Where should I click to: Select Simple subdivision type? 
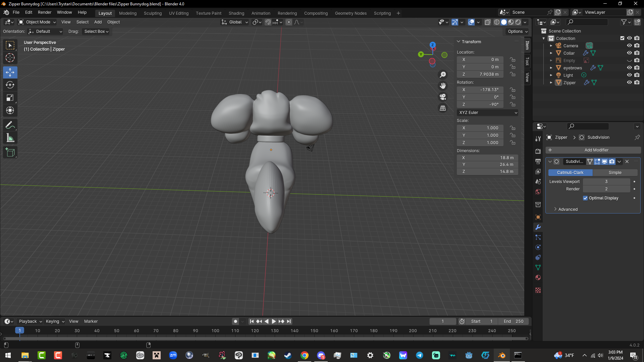tap(615, 173)
